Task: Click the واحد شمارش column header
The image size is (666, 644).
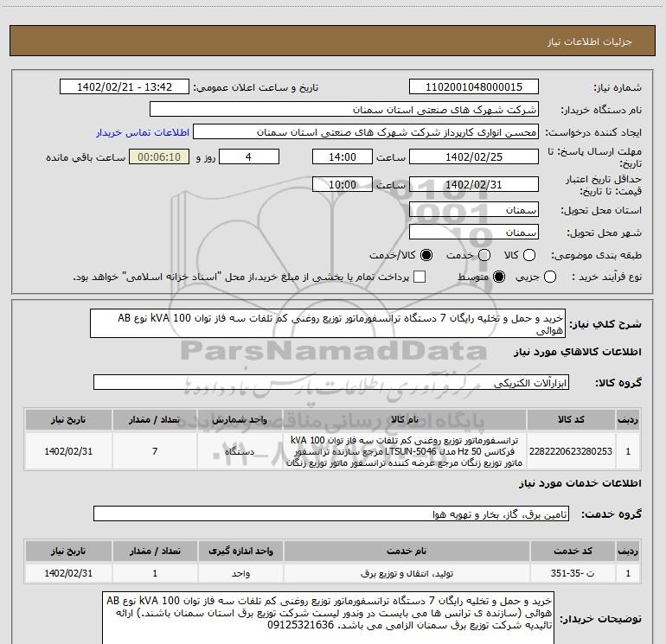Action: click(x=240, y=419)
